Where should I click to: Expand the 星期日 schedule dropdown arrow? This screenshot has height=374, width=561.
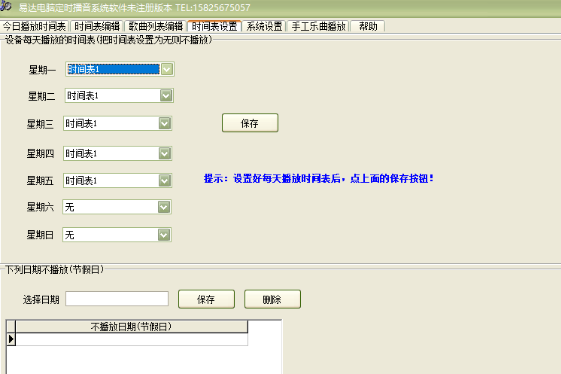click(164, 235)
